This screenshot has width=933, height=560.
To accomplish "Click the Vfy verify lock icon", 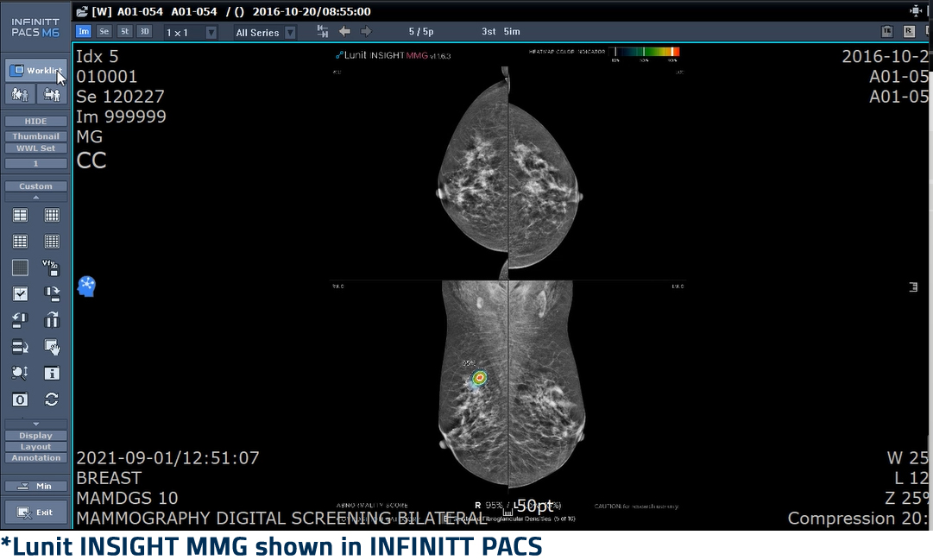I will point(51,267).
